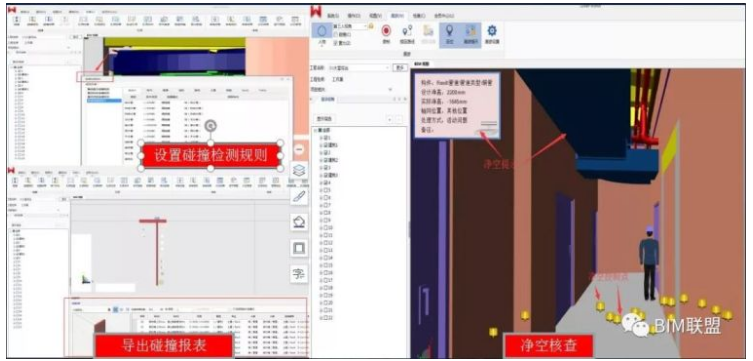Image resolution: width=753 pixels, height=361 pixels.
Task: Select the blue highlighted rule in collision dialog list
Action: tap(104, 100)
